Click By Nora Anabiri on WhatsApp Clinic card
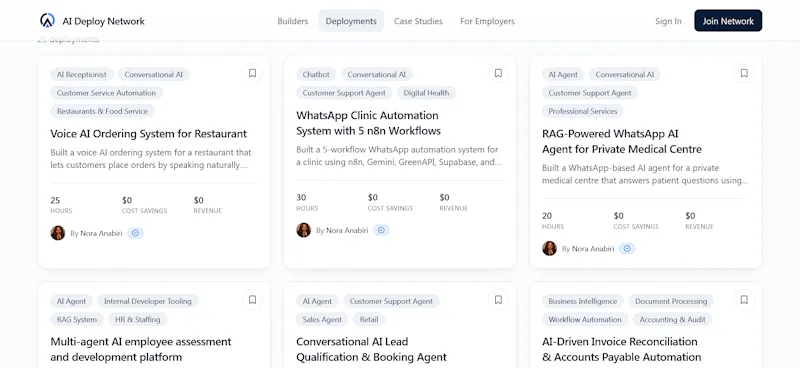The width and height of the screenshot is (800, 368). click(x=342, y=230)
